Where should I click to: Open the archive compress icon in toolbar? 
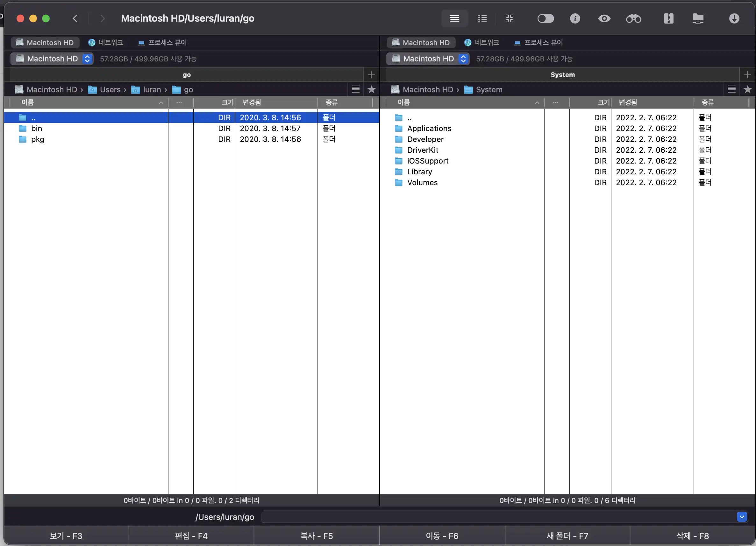pyautogui.click(x=668, y=19)
